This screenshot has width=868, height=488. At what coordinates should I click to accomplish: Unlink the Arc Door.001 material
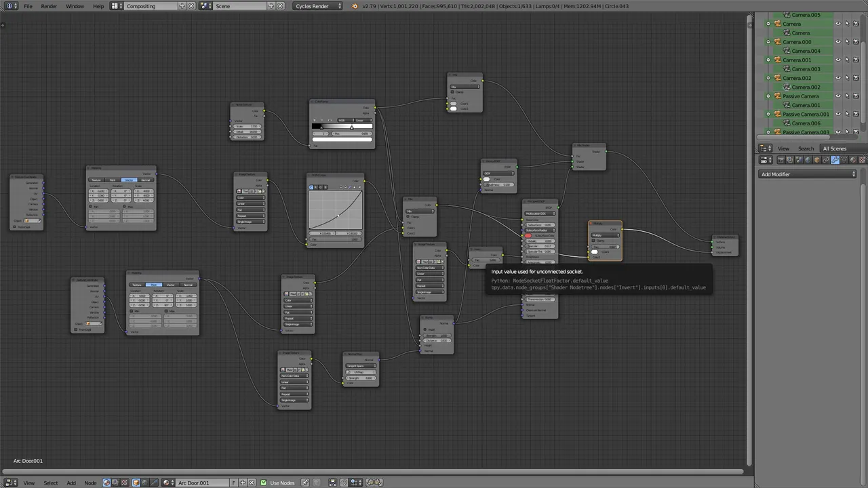click(x=252, y=483)
